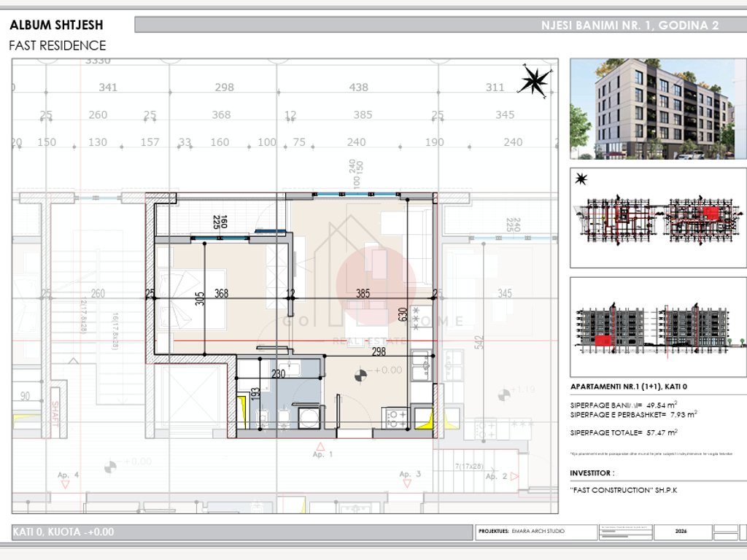The height and width of the screenshot is (560, 747).
Task: Open the building render thumbnail
Action: pyautogui.click(x=658, y=109)
